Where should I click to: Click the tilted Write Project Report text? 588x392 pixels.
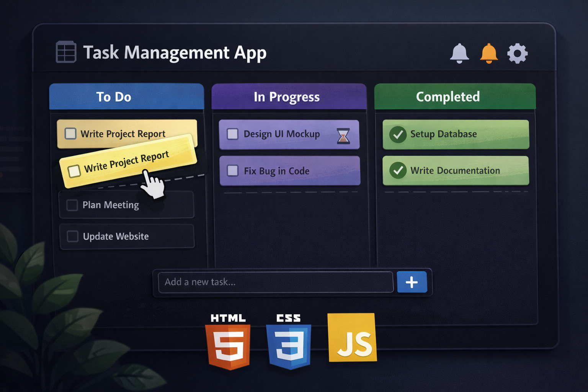pos(127,162)
